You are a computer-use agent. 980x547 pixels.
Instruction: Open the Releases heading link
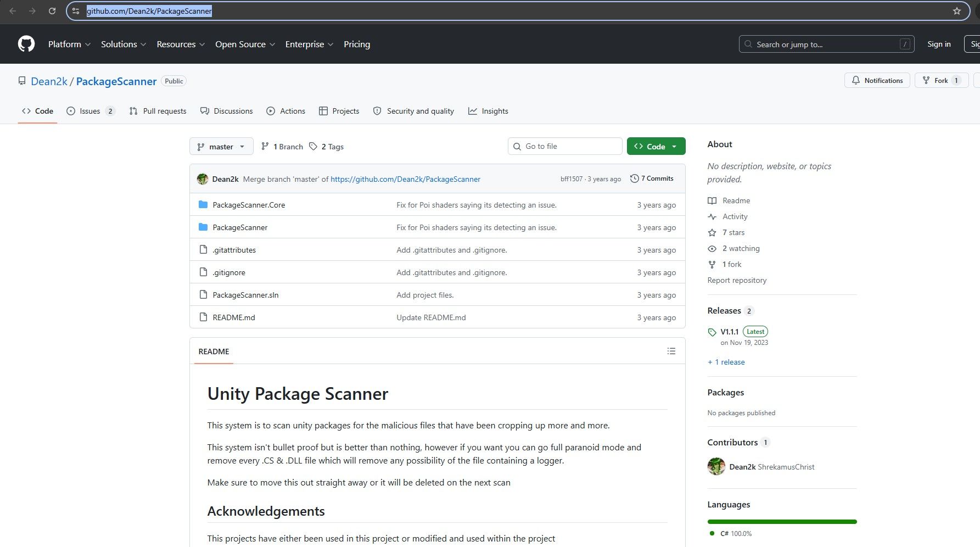[x=724, y=311]
